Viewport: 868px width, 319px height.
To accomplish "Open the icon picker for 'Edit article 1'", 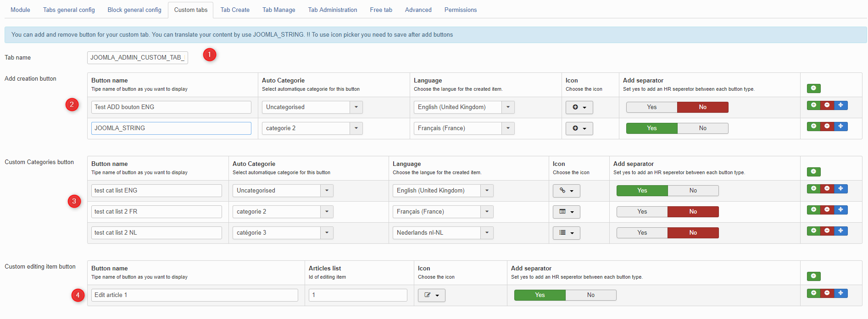I will coord(431,295).
